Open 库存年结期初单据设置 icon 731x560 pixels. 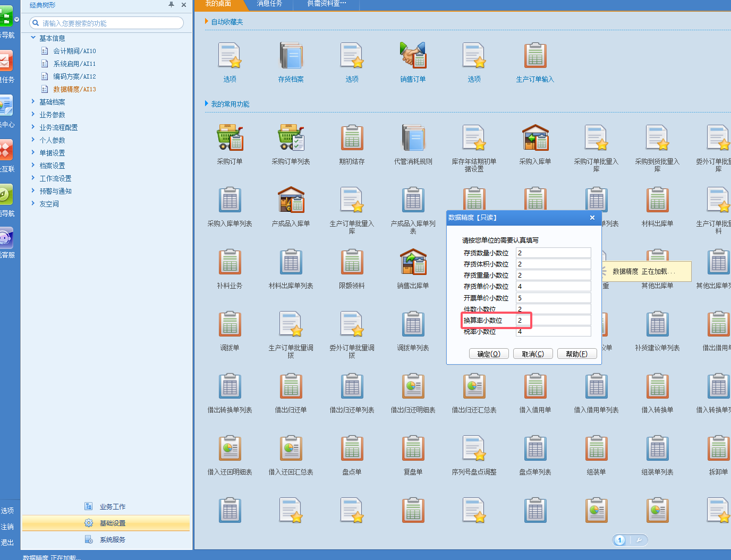pyautogui.click(x=474, y=138)
